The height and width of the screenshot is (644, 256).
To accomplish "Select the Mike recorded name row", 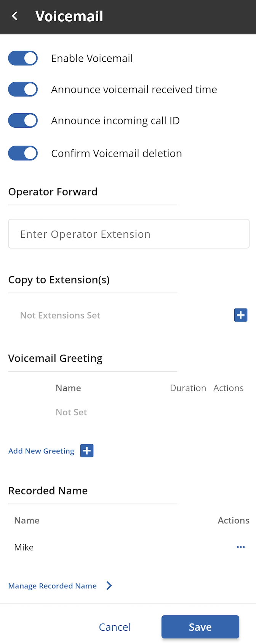I will tap(129, 547).
